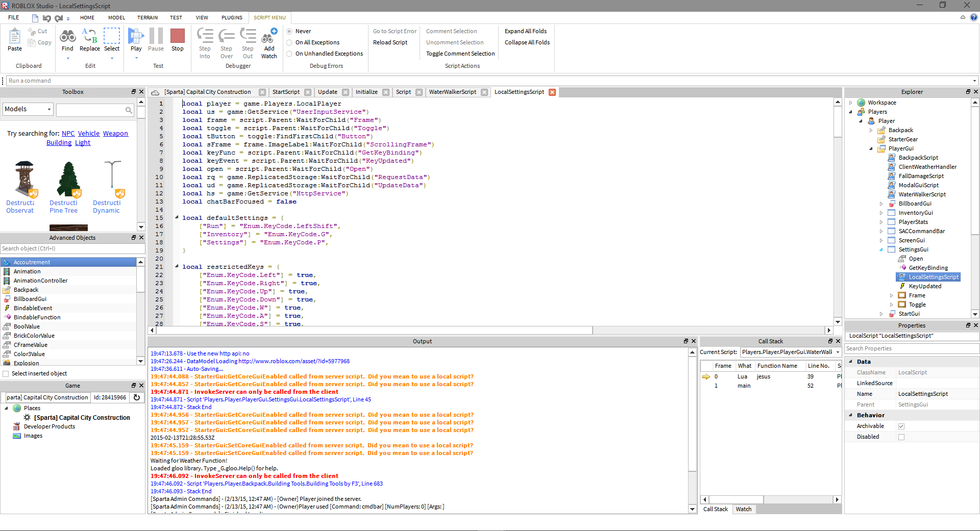Open the PLUGINS ribbon tab
Image resolution: width=980 pixels, height=531 pixels.
click(232, 17)
